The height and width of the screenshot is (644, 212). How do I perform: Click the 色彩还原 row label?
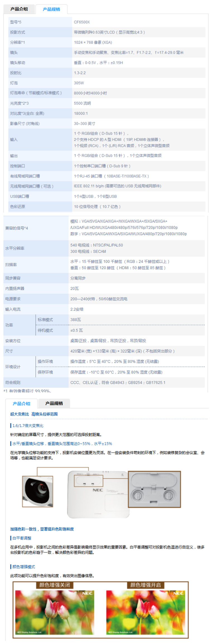(18, 206)
